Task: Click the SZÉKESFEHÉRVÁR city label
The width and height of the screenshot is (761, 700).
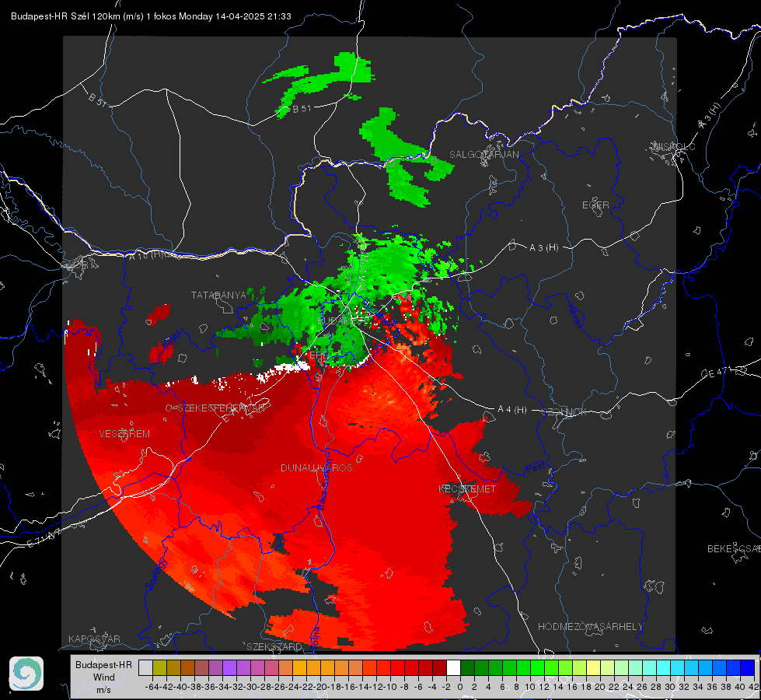Action: [222, 408]
